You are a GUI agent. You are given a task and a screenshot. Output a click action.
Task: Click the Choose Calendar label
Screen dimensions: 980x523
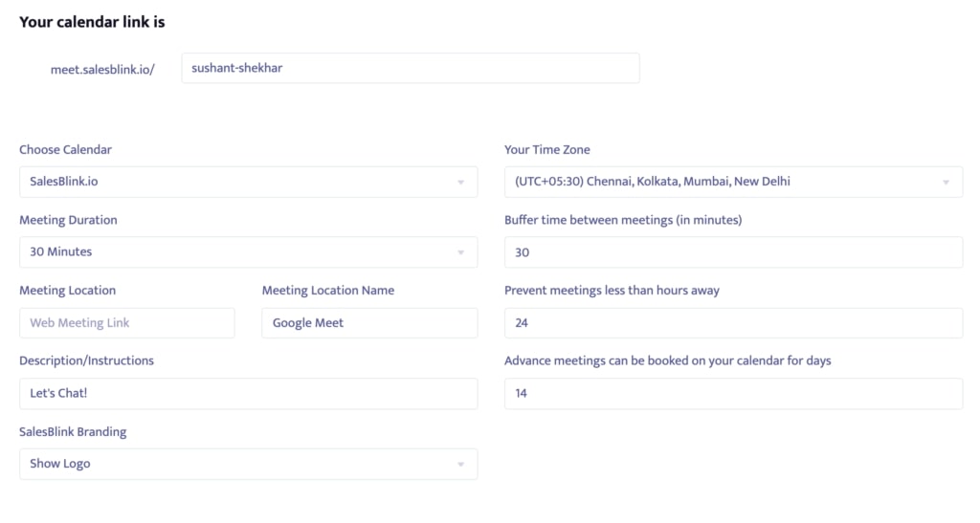66,150
